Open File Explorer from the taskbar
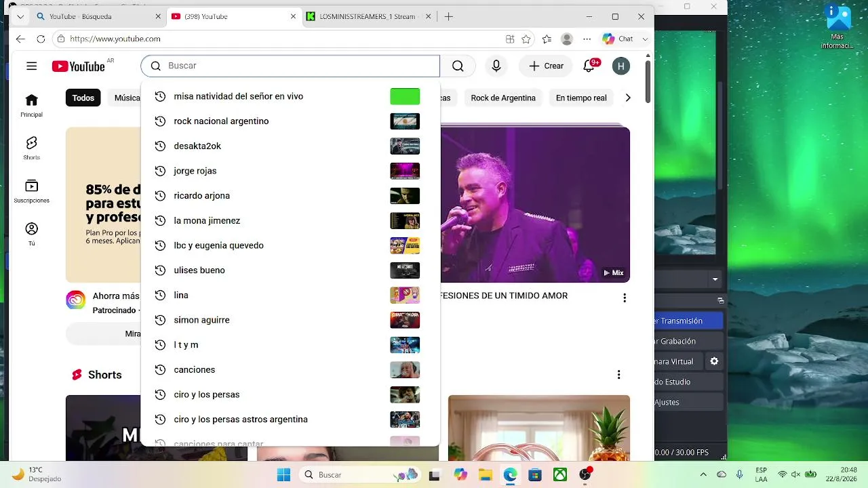Screen dimensions: 868x488 [x=485, y=474]
